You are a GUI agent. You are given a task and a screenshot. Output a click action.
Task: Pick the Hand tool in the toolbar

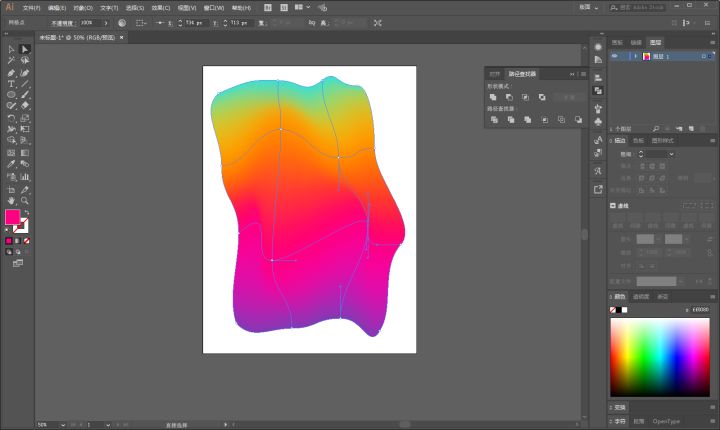point(11,200)
